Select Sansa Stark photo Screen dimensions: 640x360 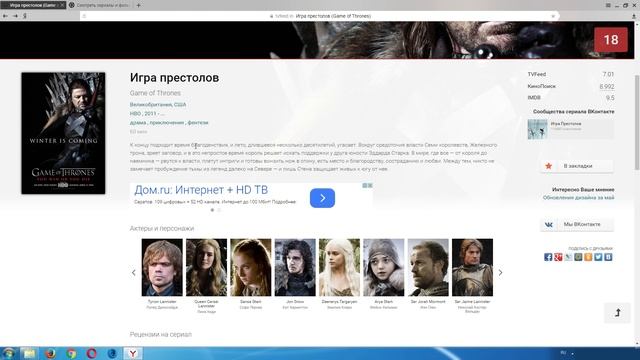pos(251,267)
